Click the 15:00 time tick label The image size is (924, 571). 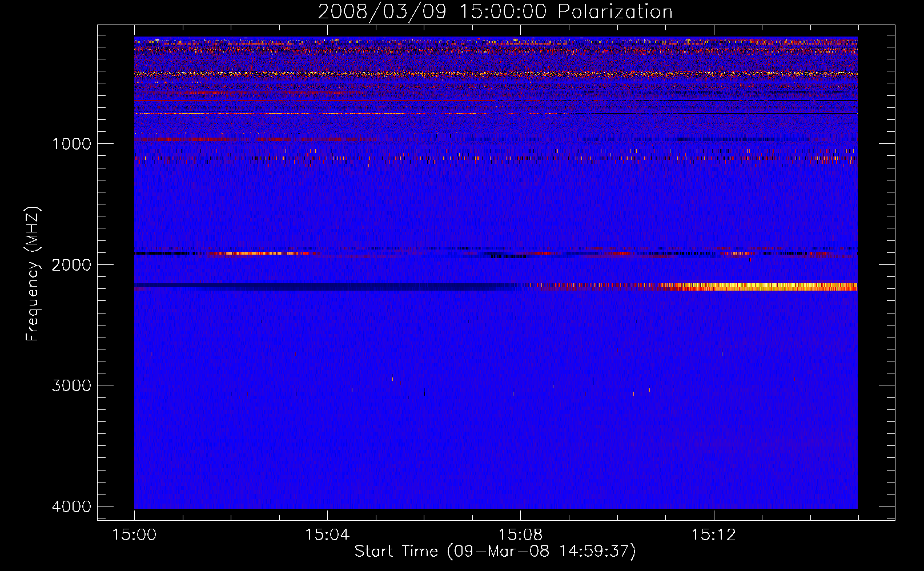point(134,535)
